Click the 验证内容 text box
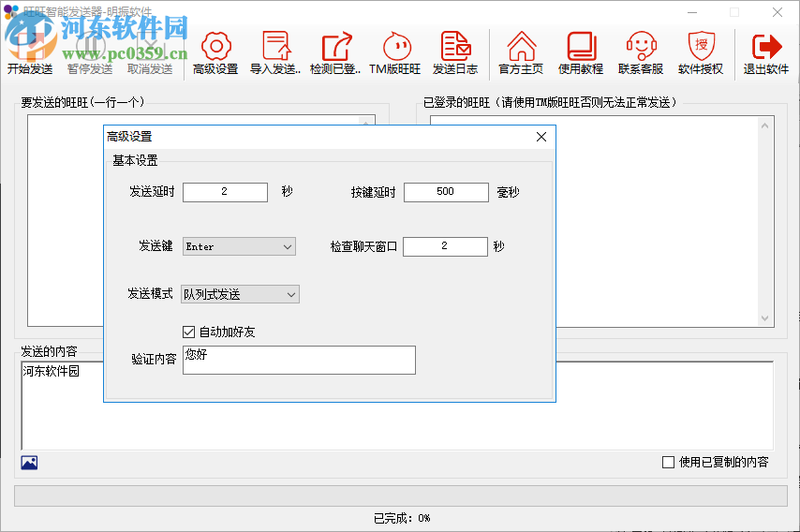 click(x=299, y=360)
